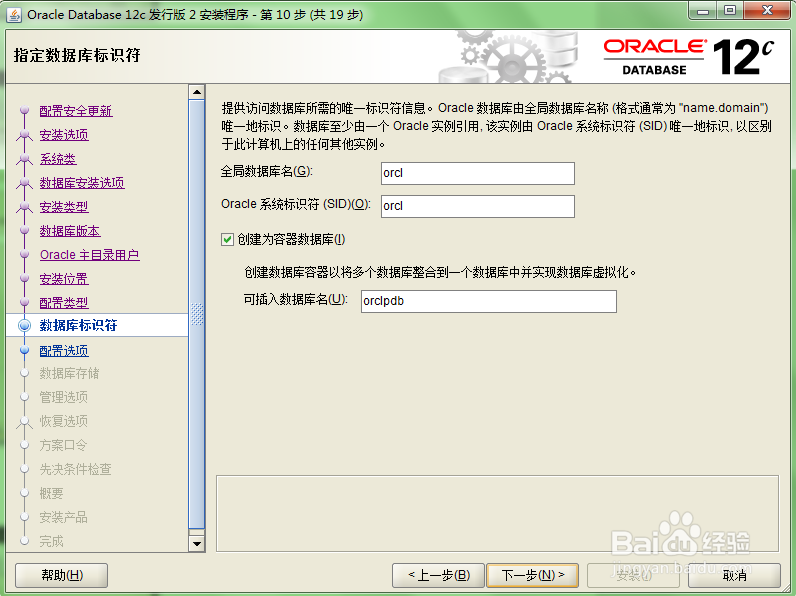The width and height of the screenshot is (796, 596).
Task: Go back with 上一步(B) button
Action: click(439, 575)
